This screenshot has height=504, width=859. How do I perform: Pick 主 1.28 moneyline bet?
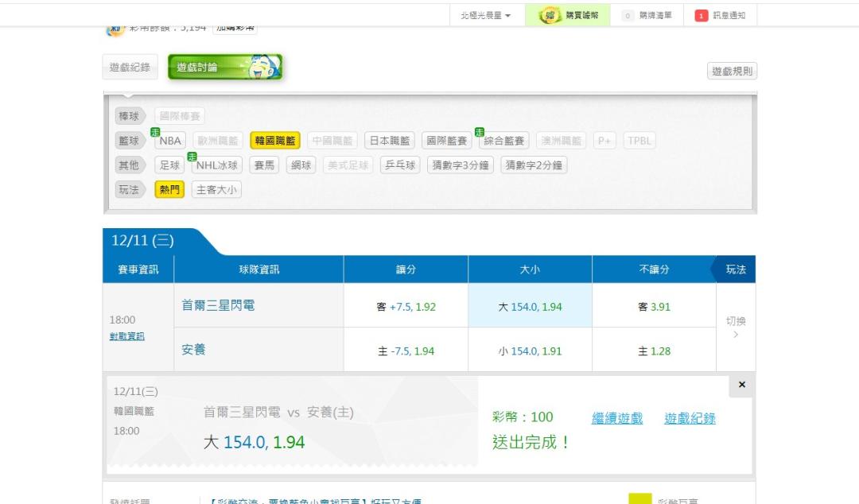[654, 351]
